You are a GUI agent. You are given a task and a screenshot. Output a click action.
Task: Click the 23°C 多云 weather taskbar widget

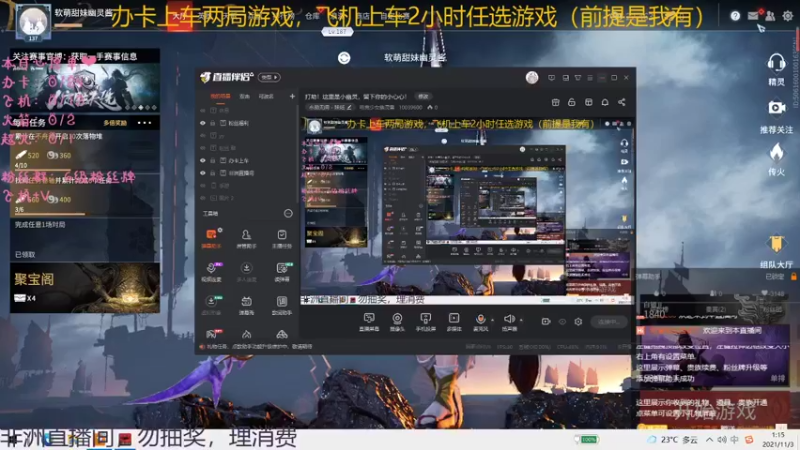673,439
